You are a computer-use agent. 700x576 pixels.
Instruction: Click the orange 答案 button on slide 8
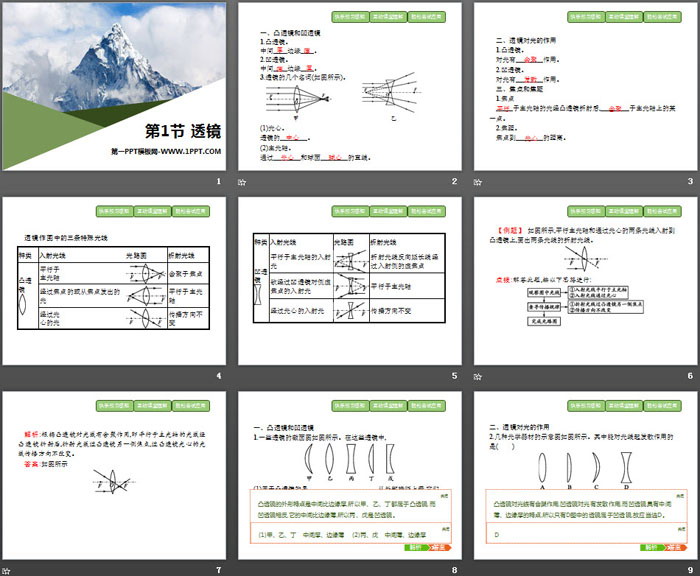440,547
